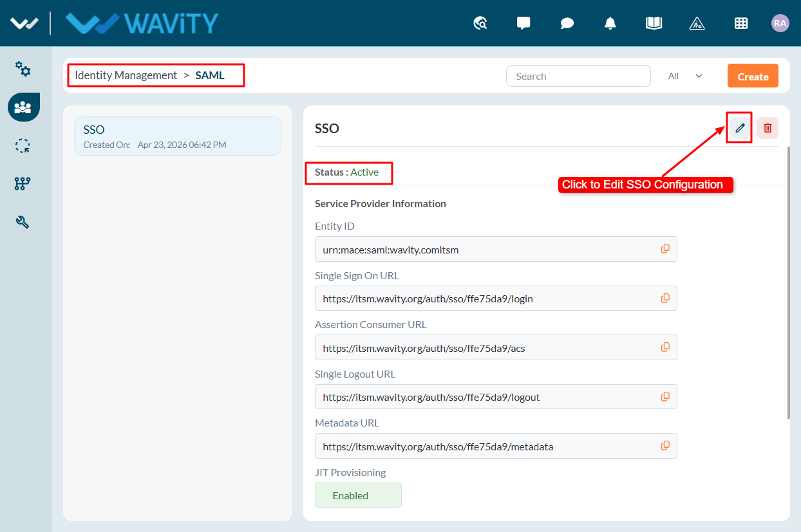Copy the Single Logout URL
Image resolution: width=801 pixels, height=532 pixels.
point(665,396)
